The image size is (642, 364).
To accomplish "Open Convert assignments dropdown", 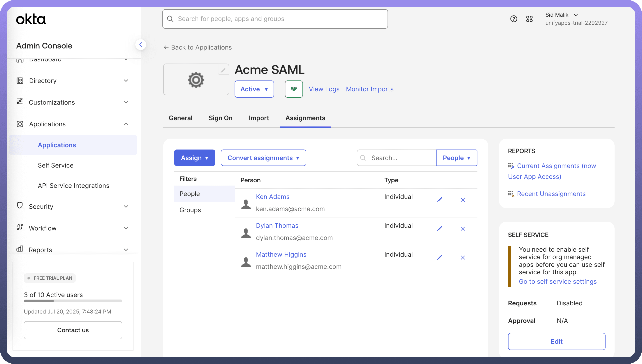I will click(263, 158).
